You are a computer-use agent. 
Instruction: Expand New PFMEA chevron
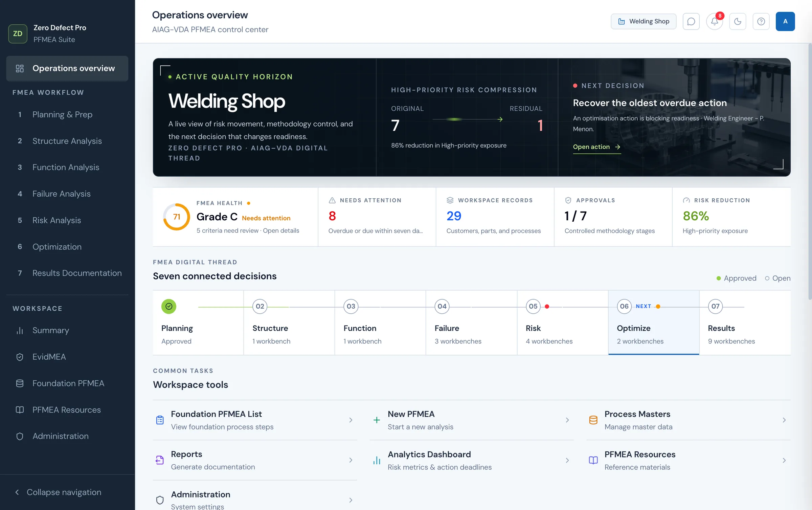click(x=567, y=420)
